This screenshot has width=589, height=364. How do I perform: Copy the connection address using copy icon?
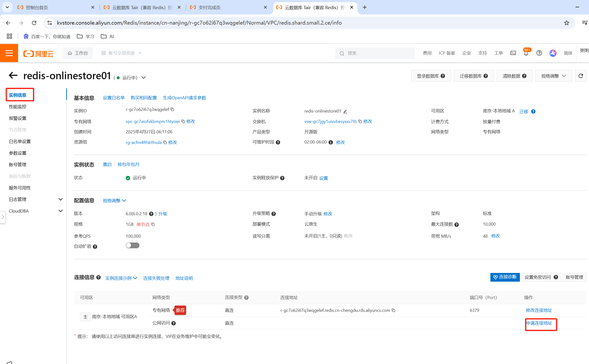(393, 310)
